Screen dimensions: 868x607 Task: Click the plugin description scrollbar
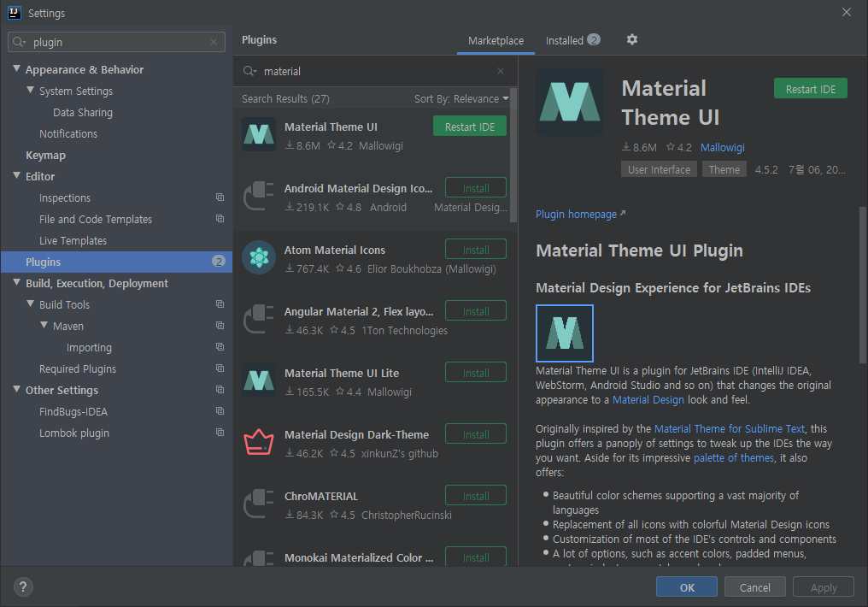click(x=863, y=286)
